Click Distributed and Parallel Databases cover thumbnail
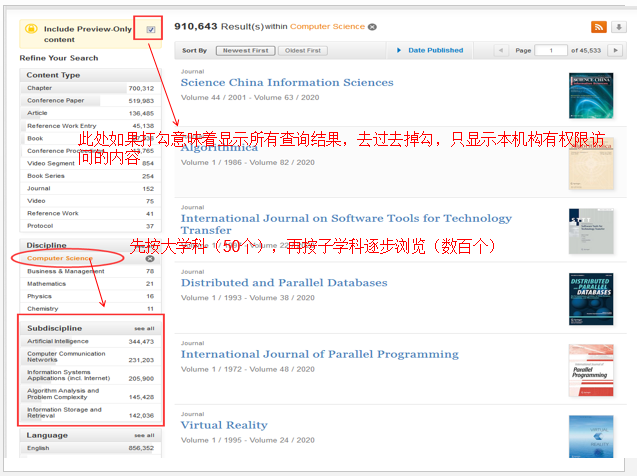637x476 pixels. click(591, 299)
